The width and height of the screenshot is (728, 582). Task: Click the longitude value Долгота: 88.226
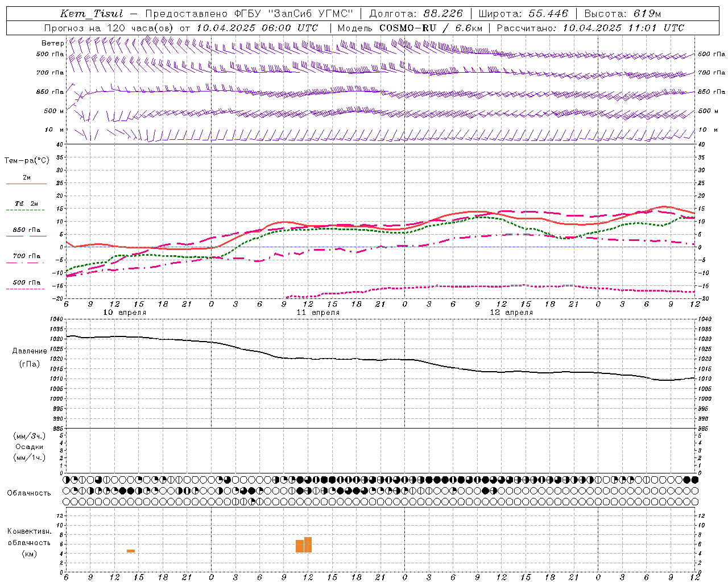click(x=416, y=14)
